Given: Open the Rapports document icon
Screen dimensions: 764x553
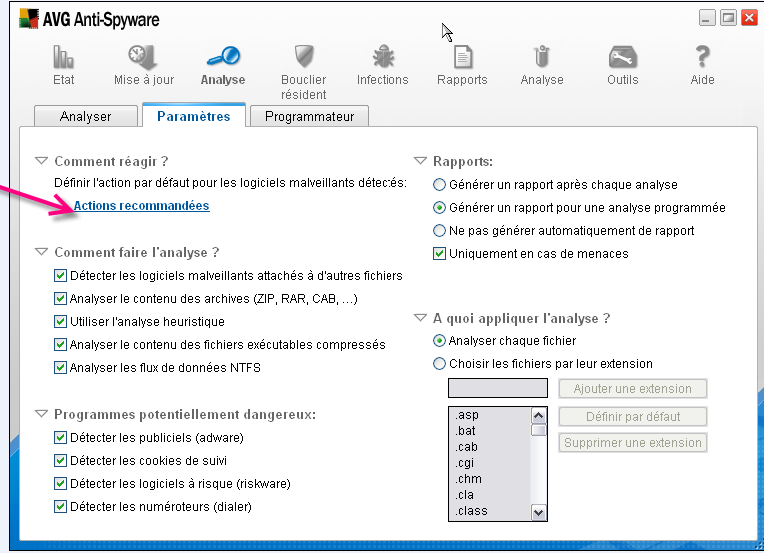Looking at the screenshot, I should pyautogui.click(x=462, y=58).
